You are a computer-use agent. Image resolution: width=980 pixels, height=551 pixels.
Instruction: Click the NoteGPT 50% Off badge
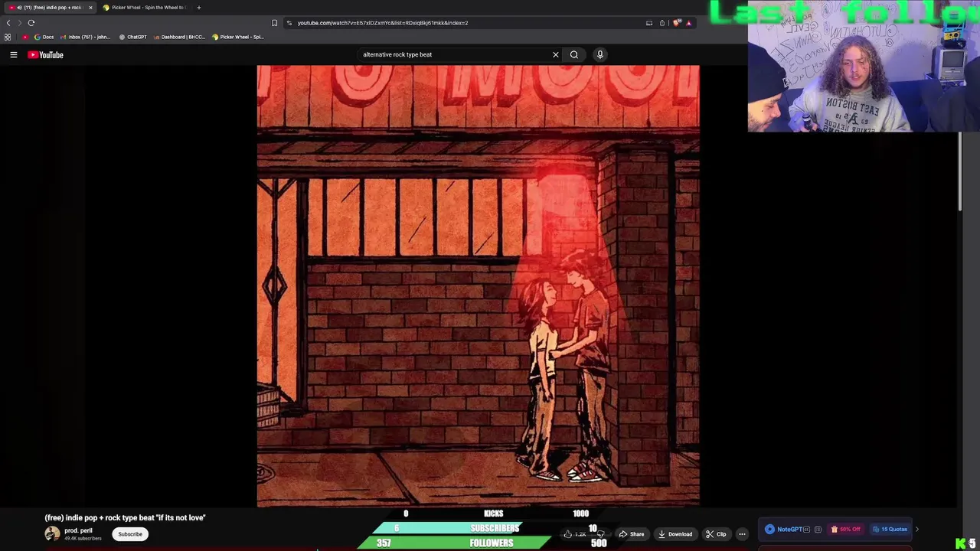click(845, 529)
